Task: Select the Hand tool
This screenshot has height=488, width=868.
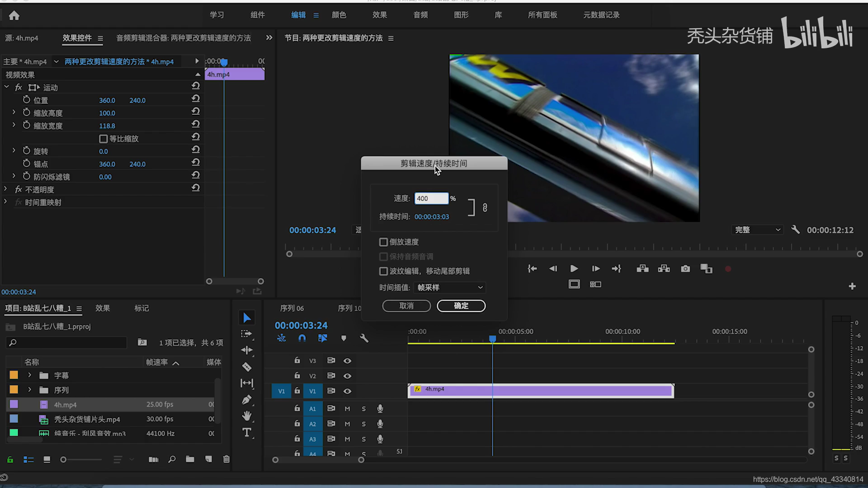Action: click(247, 416)
